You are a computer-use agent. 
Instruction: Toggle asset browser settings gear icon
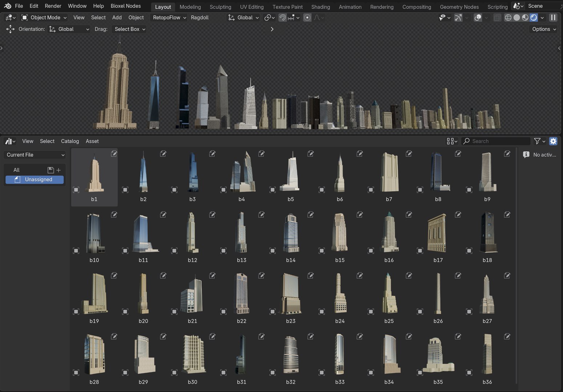[x=553, y=141]
